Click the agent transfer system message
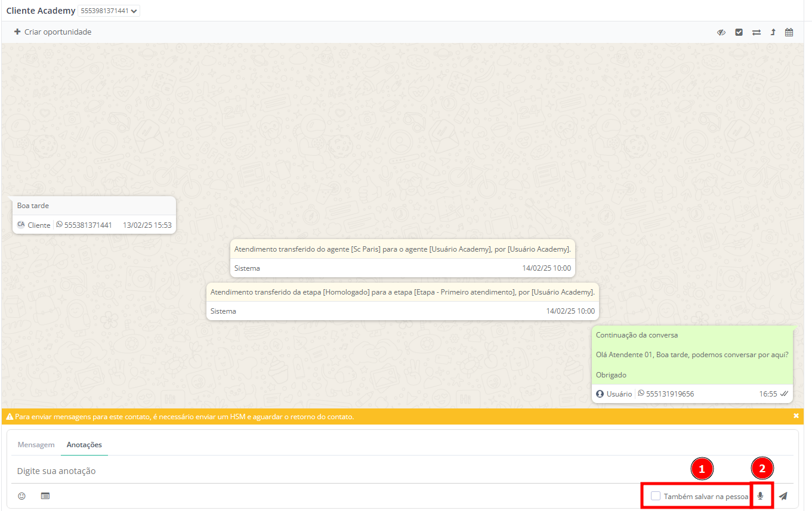 pos(402,249)
